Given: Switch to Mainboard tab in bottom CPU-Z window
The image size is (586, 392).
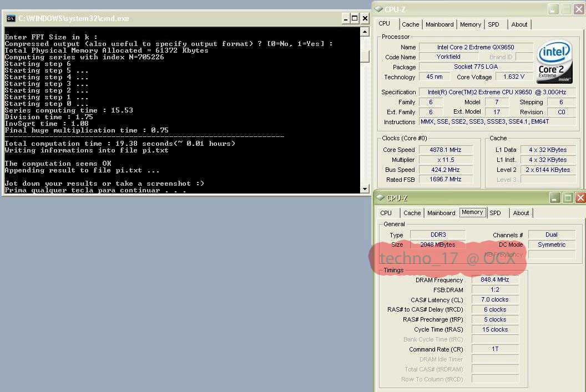Looking at the screenshot, I should point(441,213).
